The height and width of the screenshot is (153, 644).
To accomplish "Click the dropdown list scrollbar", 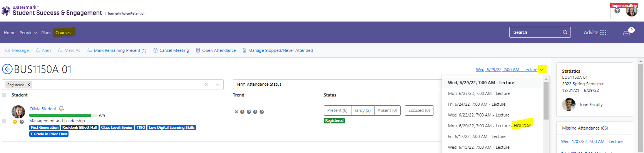I will pyautogui.click(x=546, y=101).
